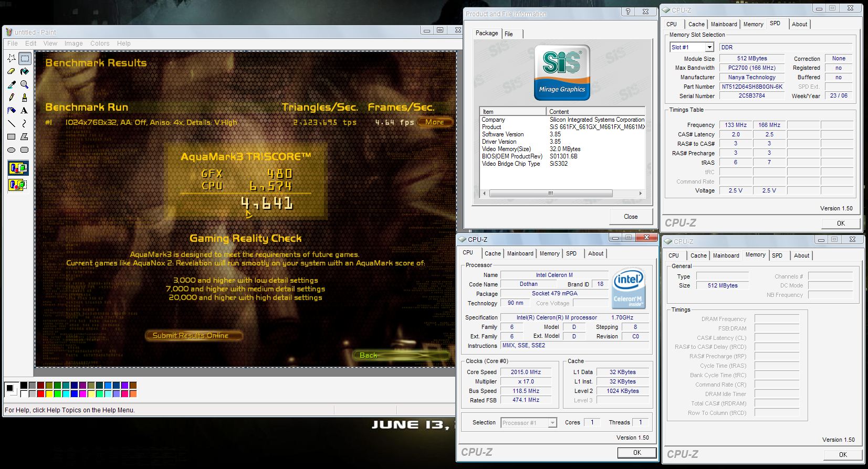The height and width of the screenshot is (469, 868).
Task: Open the File menu in Paint
Action: click(x=13, y=44)
